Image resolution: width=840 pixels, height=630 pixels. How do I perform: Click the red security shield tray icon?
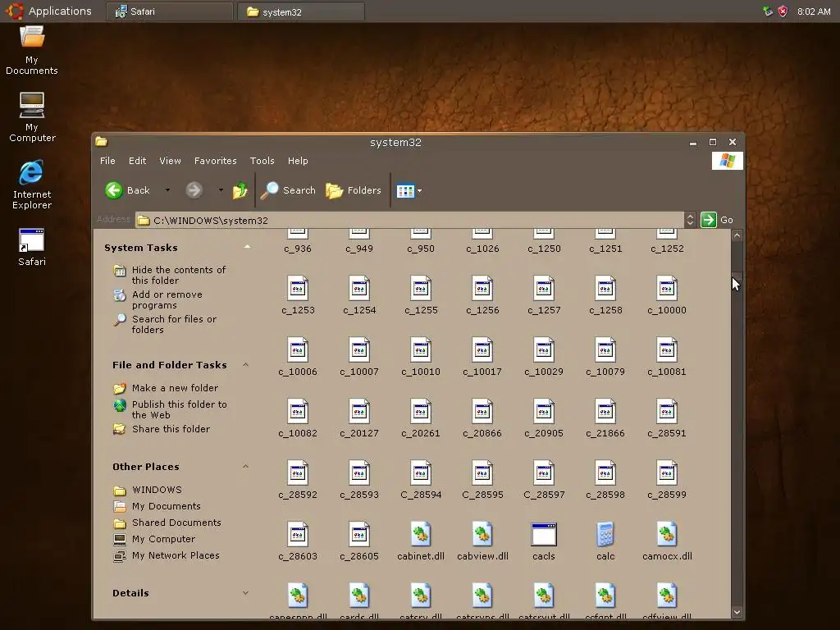783,11
